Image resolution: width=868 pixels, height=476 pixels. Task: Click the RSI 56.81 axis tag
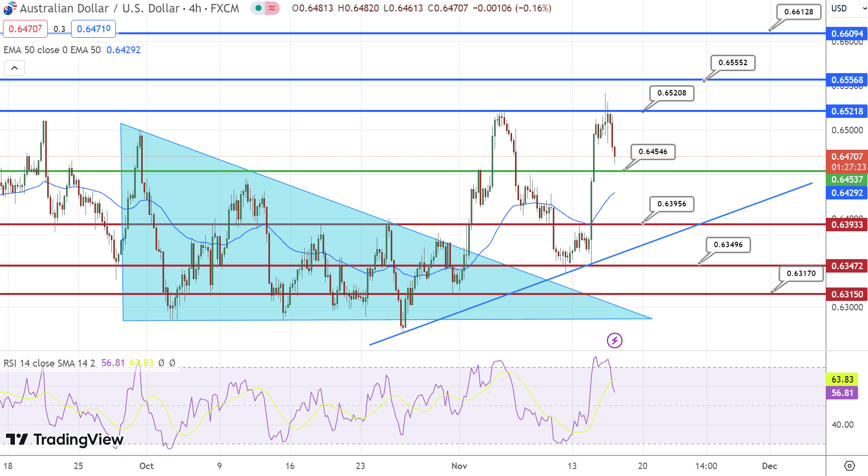(x=842, y=393)
